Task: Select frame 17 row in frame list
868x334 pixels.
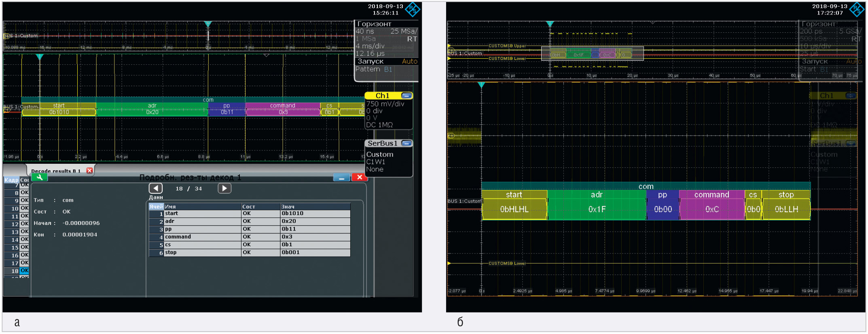Action: [x=16, y=263]
